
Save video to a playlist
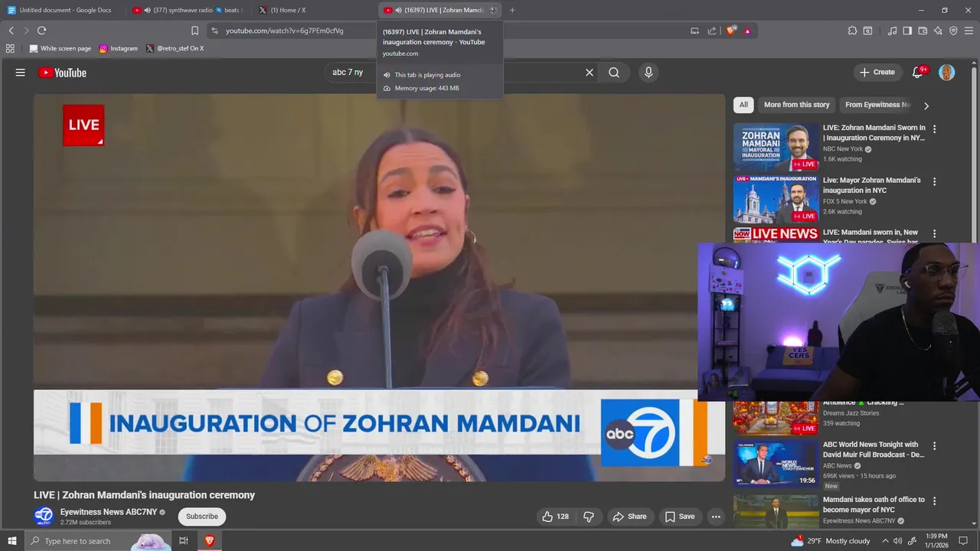pos(679,517)
